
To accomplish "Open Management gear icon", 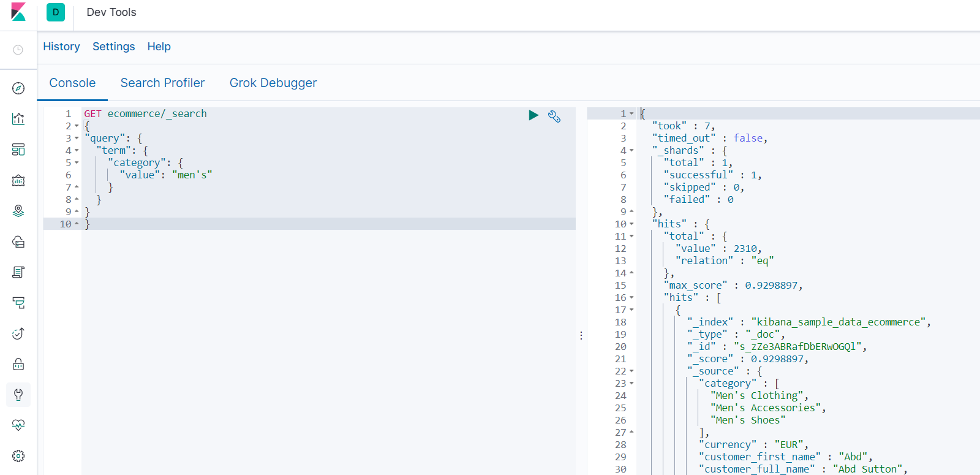I will pyautogui.click(x=18, y=456).
